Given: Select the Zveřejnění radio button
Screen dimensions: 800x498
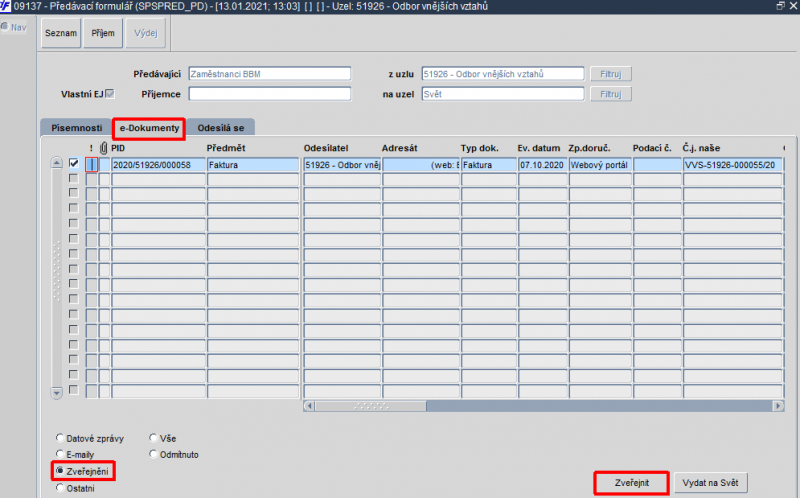Looking at the screenshot, I should pos(60,470).
